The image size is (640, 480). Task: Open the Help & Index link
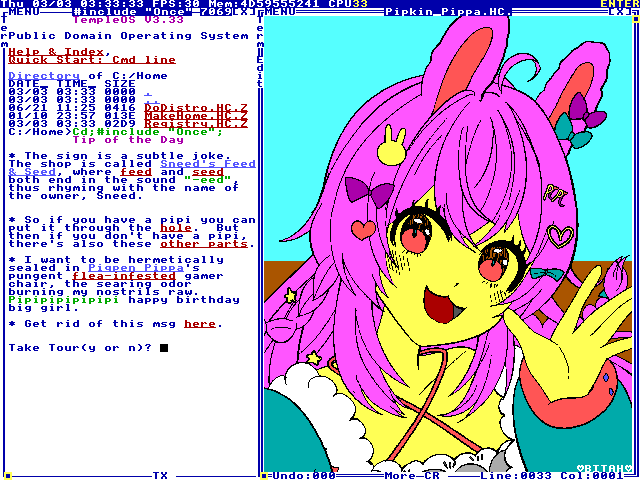click(56, 52)
